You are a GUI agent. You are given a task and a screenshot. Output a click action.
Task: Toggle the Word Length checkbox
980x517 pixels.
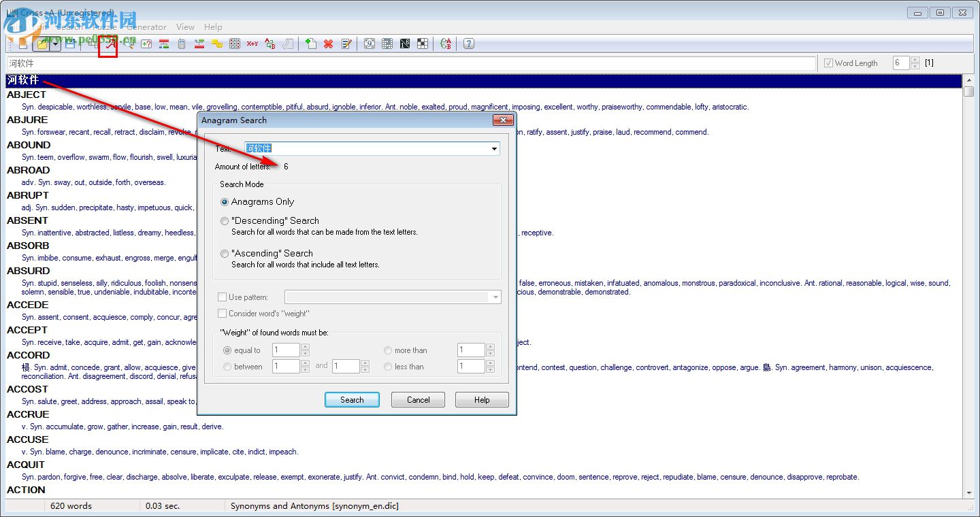click(828, 63)
